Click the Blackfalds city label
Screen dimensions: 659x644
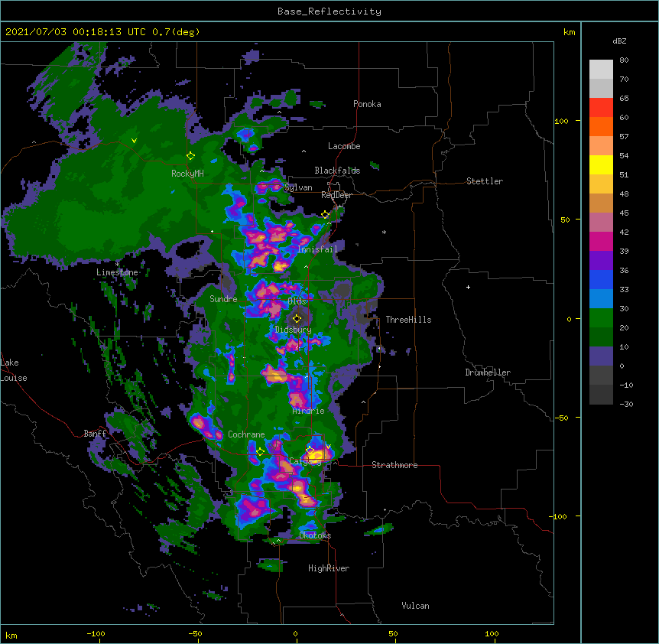coord(337,171)
